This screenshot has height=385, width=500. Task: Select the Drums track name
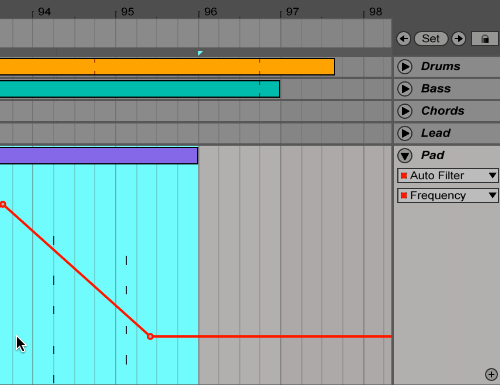[x=440, y=66]
